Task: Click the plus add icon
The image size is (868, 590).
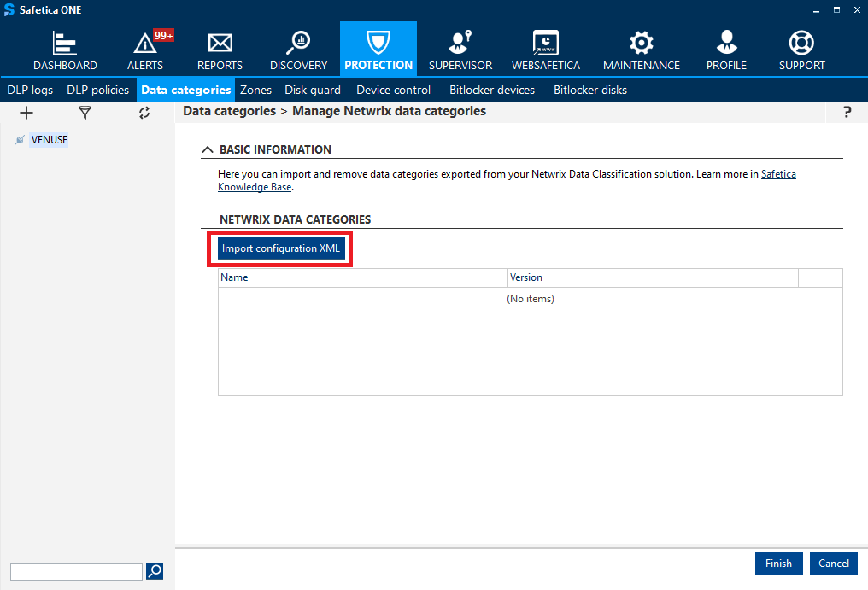Action: [26, 113]
